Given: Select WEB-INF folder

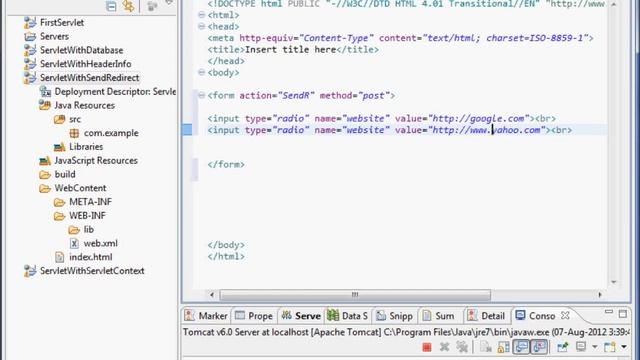Looking at the screenshot, I should 87,216.
